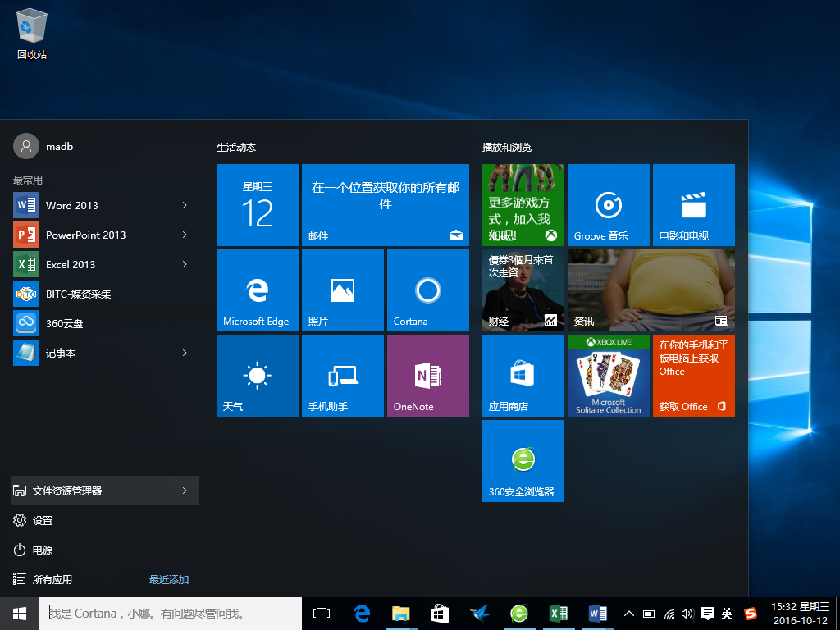Select the 播放和浏览 tile group header
The height and width of the screenshot is (630, 840).
pyautogui.click(x=507, y=148)
